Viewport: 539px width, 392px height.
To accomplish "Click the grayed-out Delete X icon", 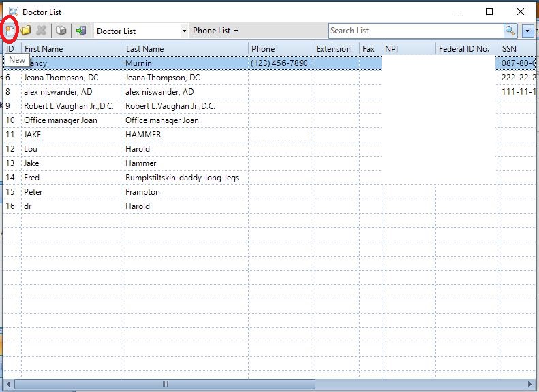I will pos(42,31).
